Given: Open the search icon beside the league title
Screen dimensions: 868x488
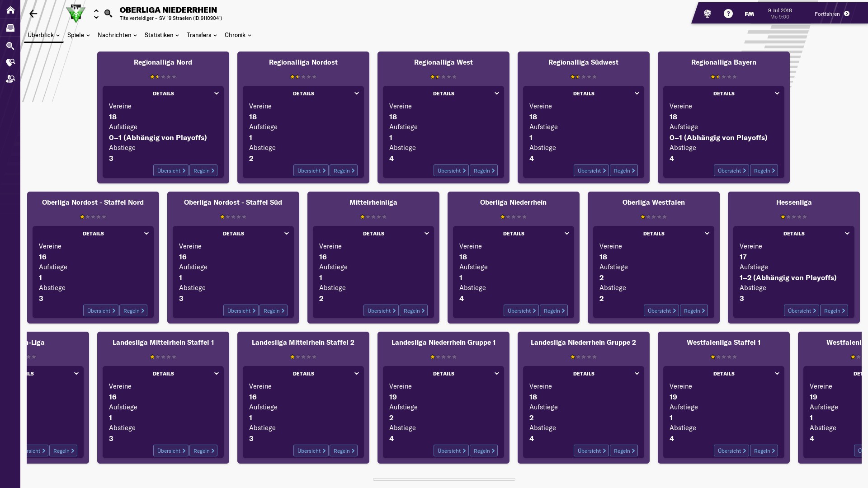Looking at the screenshot, I should [108, 14].
